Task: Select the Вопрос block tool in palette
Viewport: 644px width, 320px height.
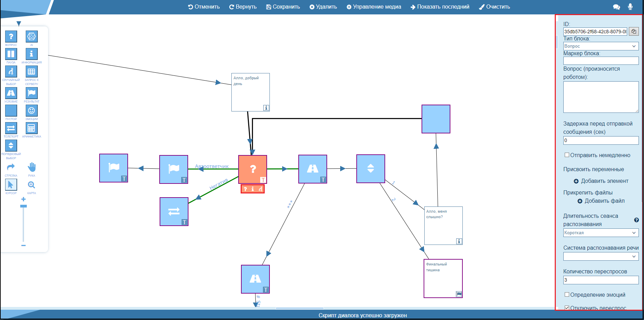Action: pyautogui.click(x=11, y=36)
